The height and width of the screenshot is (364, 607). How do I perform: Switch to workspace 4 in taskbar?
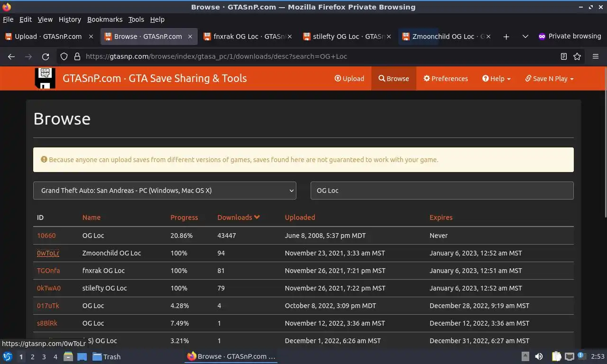coord(55,357)
